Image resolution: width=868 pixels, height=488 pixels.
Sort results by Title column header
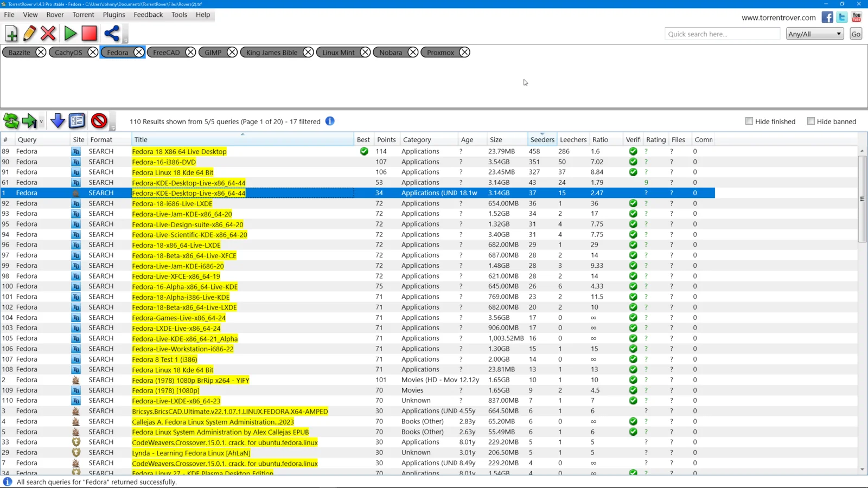click(x=242, y=139)
